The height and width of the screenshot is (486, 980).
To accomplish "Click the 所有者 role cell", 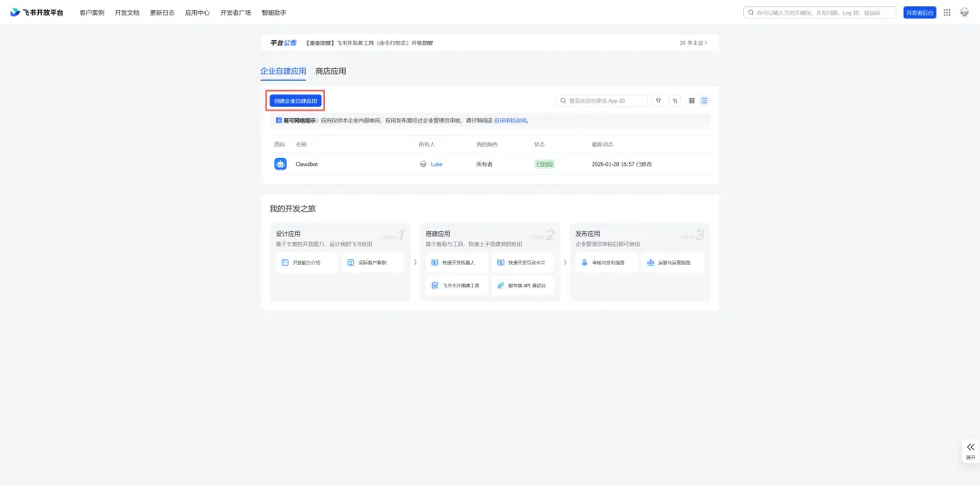I will click(x=485, y=164).
